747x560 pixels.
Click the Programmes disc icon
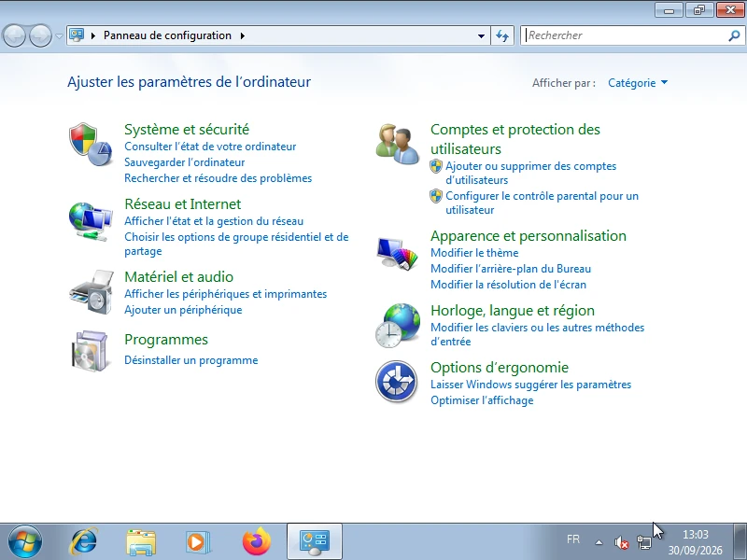point(91,351)
